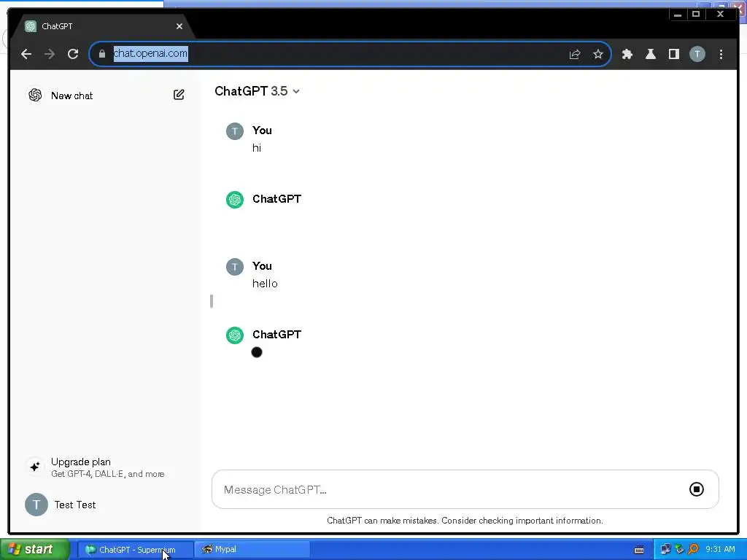
Task: Click the 'hi' message text
Action: [x=257, y=148]
